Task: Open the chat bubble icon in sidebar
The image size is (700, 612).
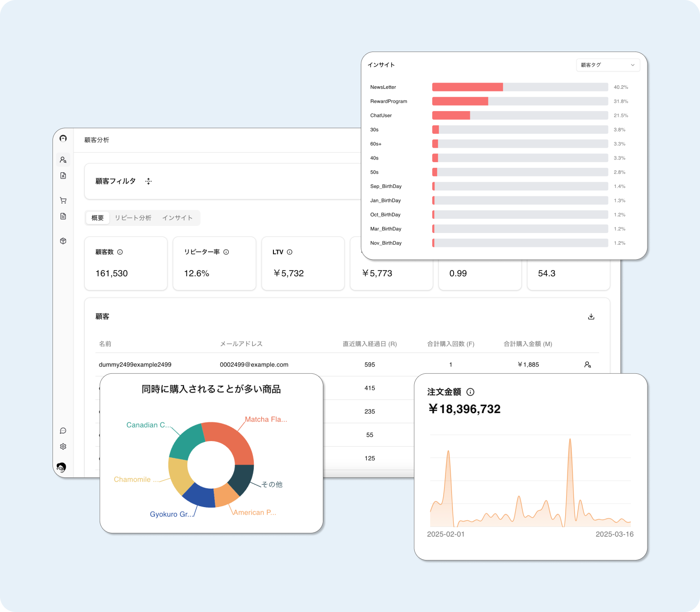Action: tap(63, 431)
